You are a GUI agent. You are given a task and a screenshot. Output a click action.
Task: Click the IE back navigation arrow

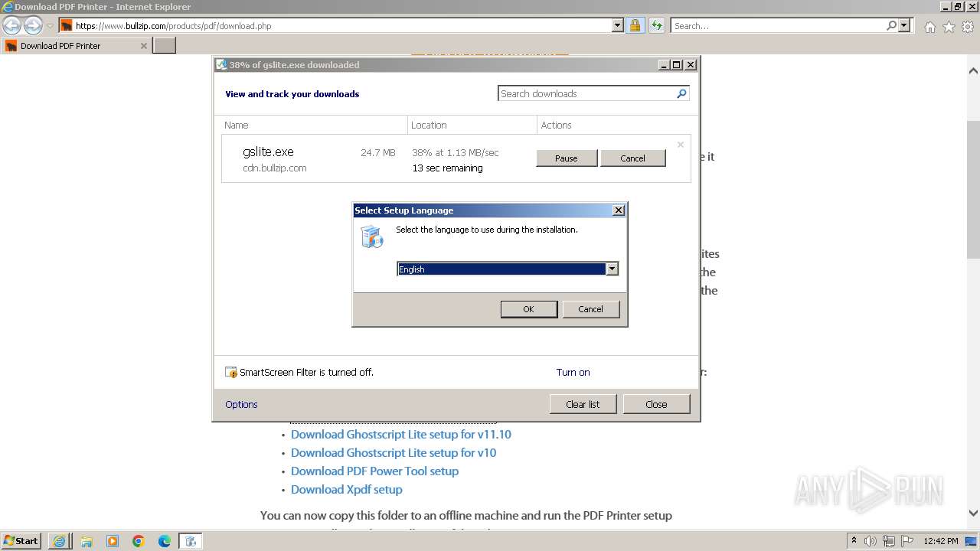pos(11,25)
